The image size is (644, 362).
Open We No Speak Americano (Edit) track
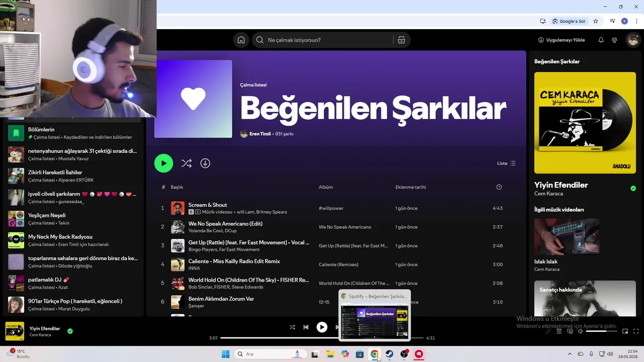pos(225,224)
